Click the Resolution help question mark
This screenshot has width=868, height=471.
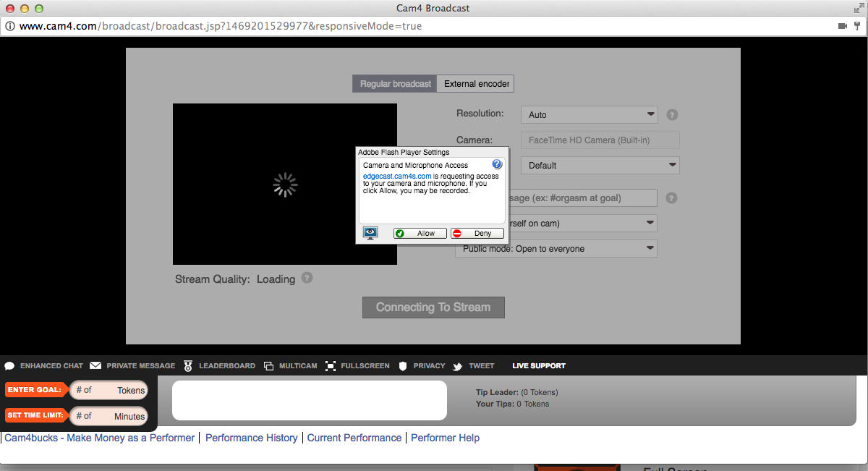click(672, 114)
